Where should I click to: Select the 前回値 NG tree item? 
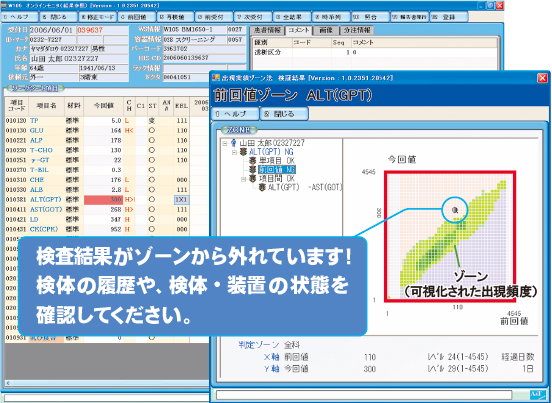pos(277,170)
